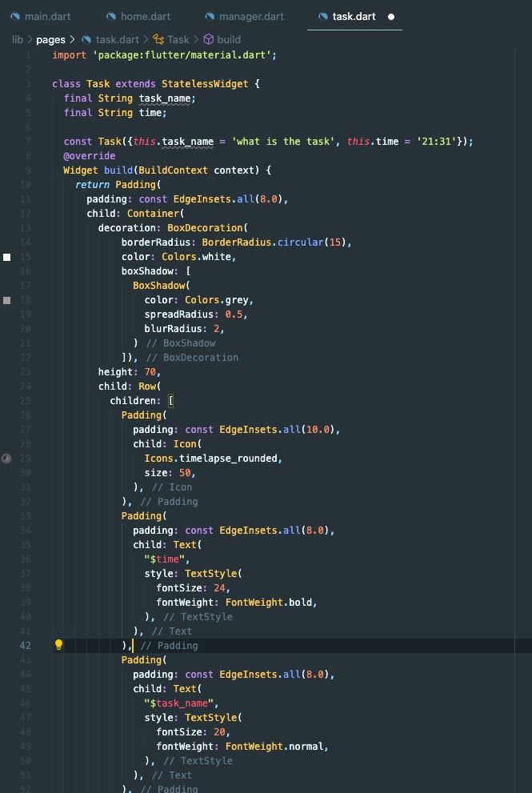Click Dart file icon on task.dart tab
The image size is (532, 793).
point(323,17)
